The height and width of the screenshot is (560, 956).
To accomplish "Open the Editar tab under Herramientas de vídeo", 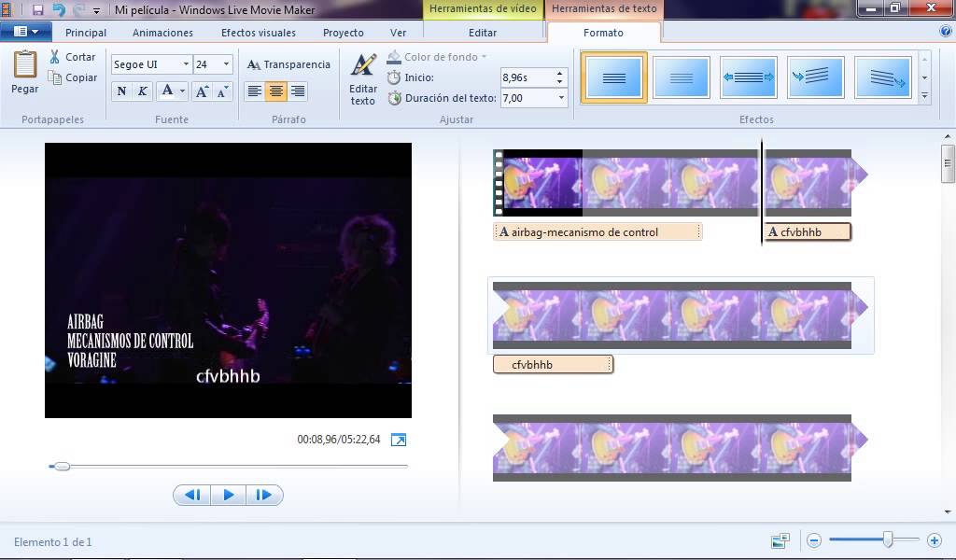I will point(483,33).
